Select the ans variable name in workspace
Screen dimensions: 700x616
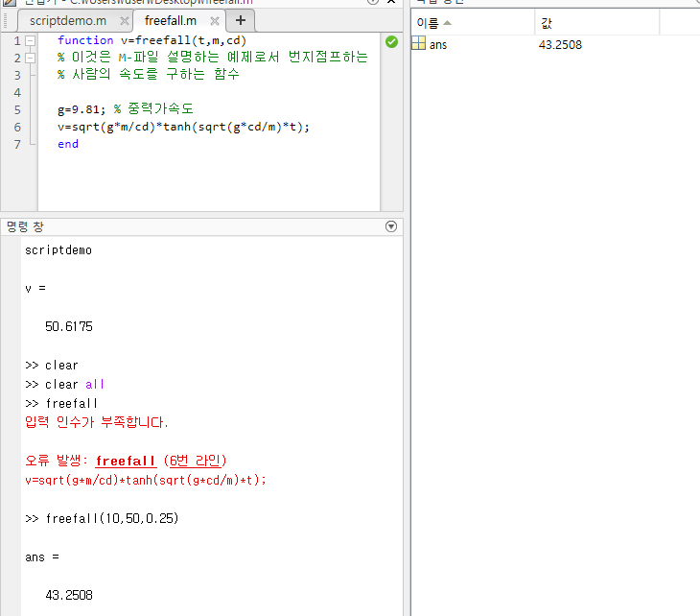tap(438, 45)
